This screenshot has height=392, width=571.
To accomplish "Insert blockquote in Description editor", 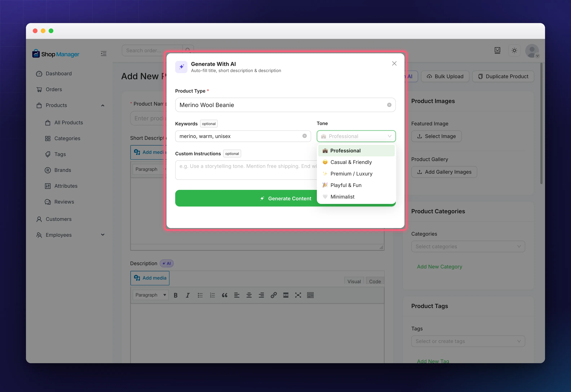I will [225, 295].
